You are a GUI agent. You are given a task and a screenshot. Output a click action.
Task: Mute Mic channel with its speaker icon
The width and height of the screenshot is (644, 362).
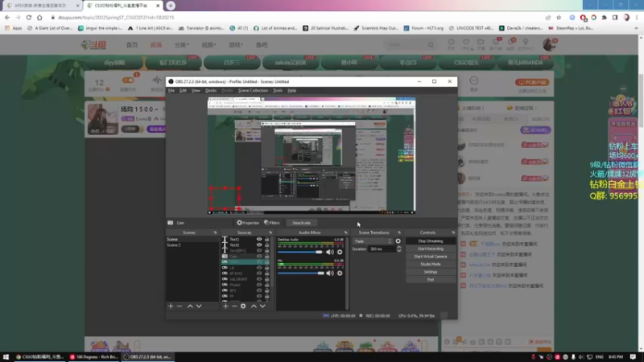point(330,273)
